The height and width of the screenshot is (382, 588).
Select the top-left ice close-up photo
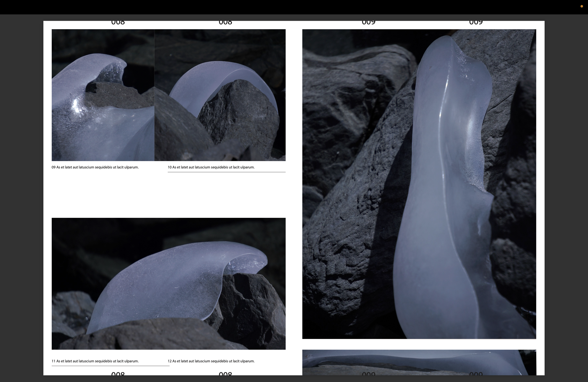click(103, 95)
